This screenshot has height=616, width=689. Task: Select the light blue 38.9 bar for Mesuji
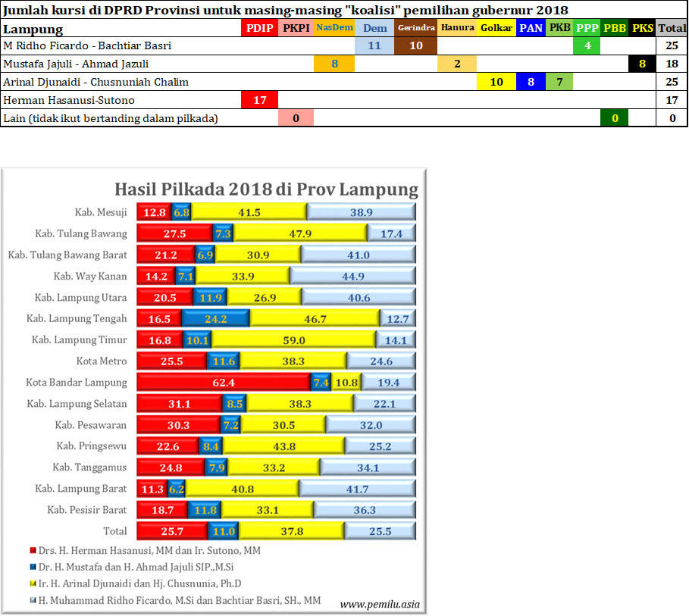point(362,212)
